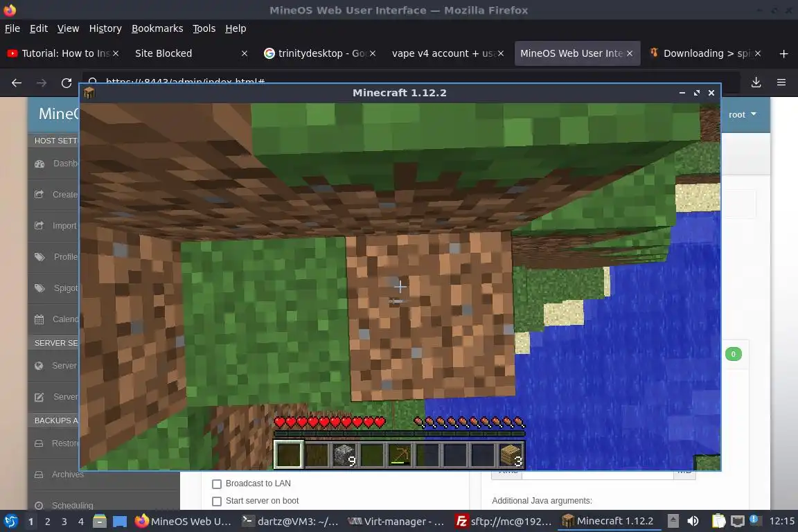This screenshot has width=798, height=532.
Task: Open Calendar in MineOS sidebar
Action: [53, 320]
